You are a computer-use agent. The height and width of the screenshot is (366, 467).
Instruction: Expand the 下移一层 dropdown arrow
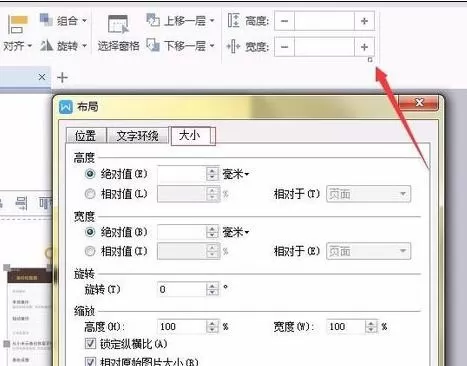pyautogui.click(x=212, y=45)
